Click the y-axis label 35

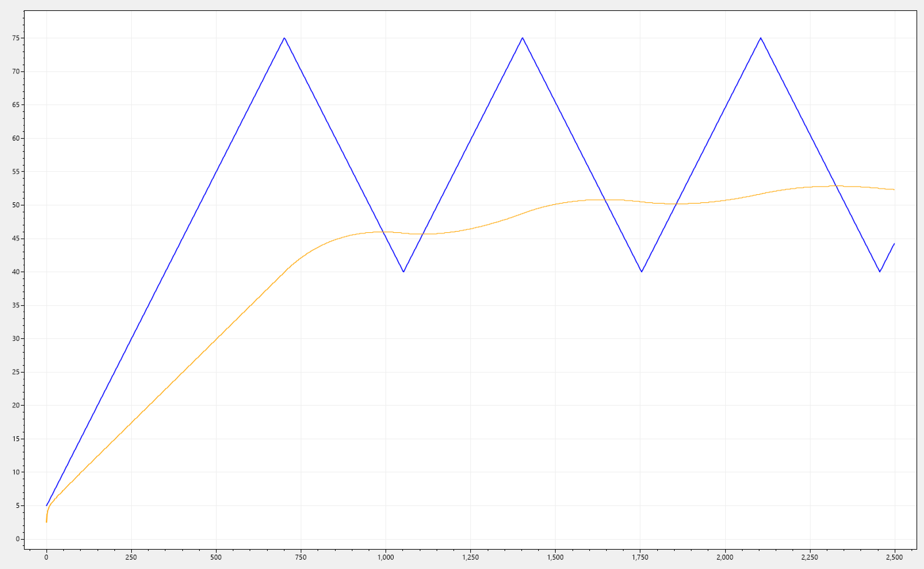point(16,305)
